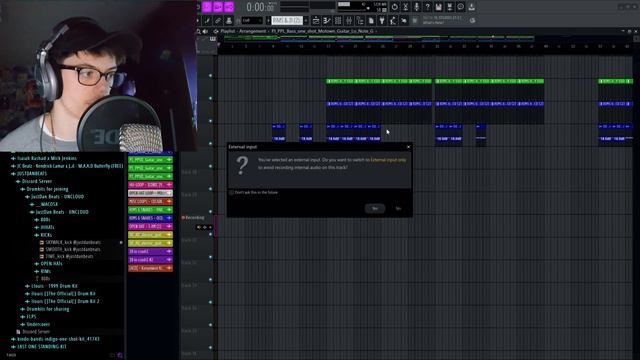Click No in External input dialog
This screenshot has width=640, height=360.
(x=398, y=209)
